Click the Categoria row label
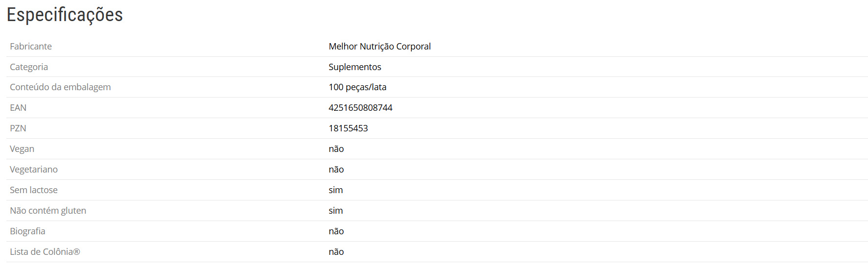Screen dimensions: 868x273 (x=29, y=67)
